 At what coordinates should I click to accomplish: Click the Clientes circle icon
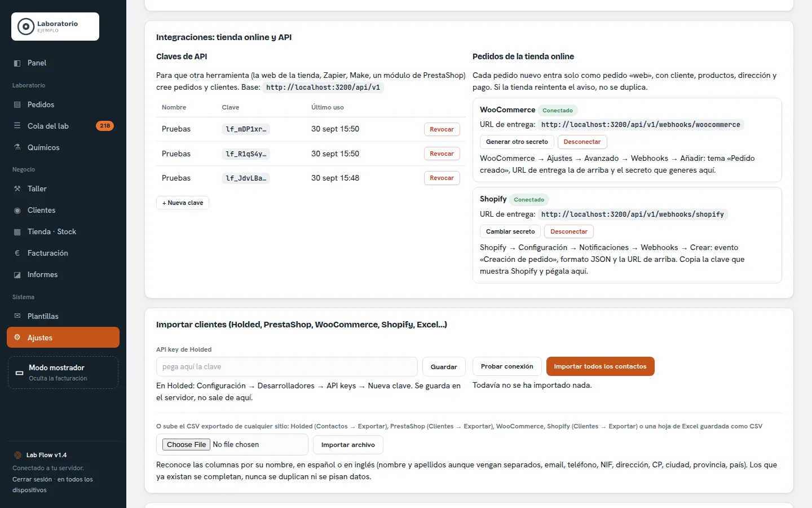17,211
